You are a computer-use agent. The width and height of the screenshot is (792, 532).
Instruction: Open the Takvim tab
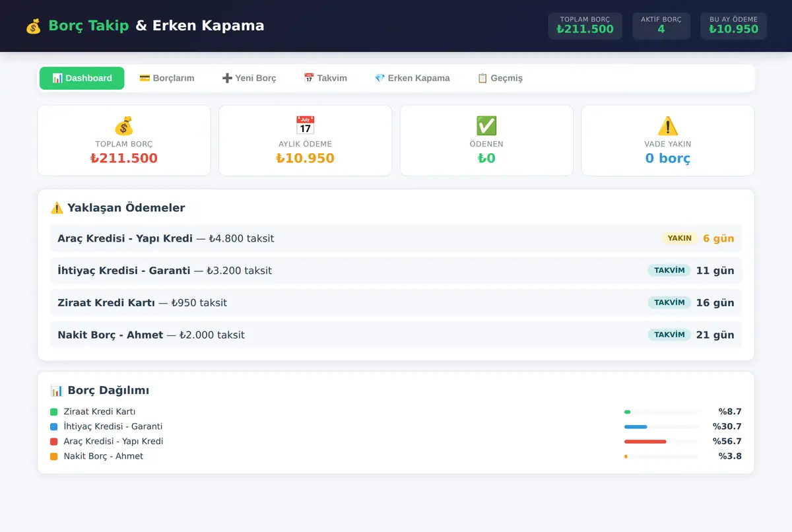coord(325,78)
